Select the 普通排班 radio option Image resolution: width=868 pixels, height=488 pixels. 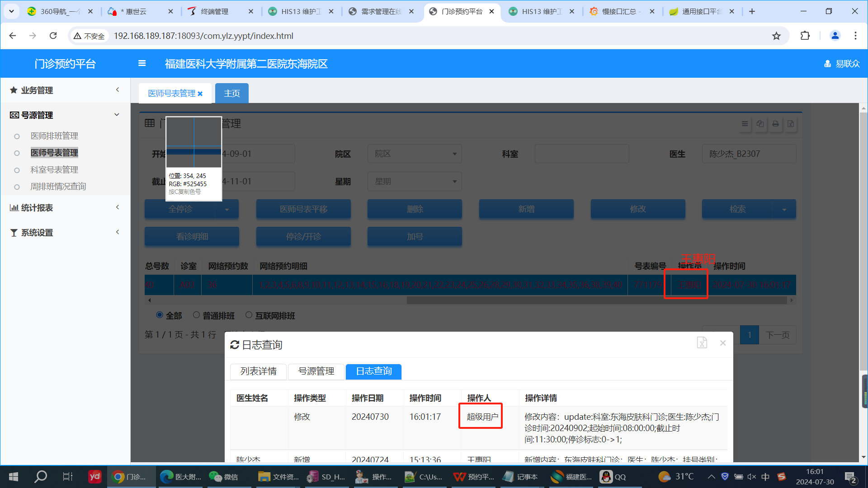(x=196, y=315)
